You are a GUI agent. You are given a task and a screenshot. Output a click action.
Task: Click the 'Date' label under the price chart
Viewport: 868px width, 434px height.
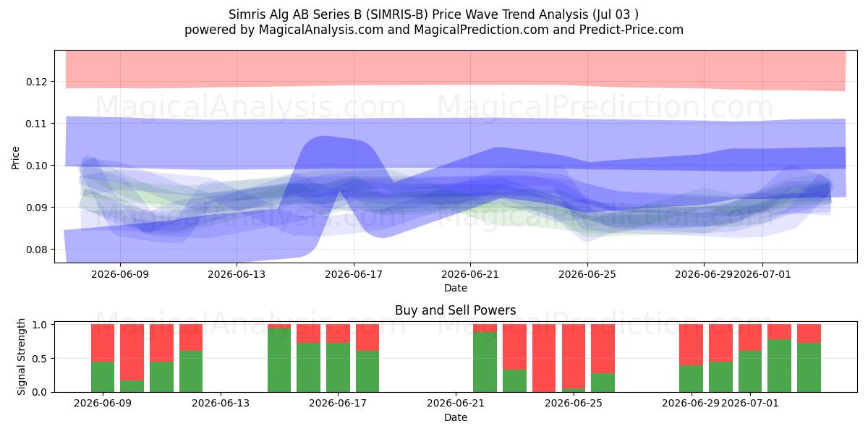[x=456, y=288]
